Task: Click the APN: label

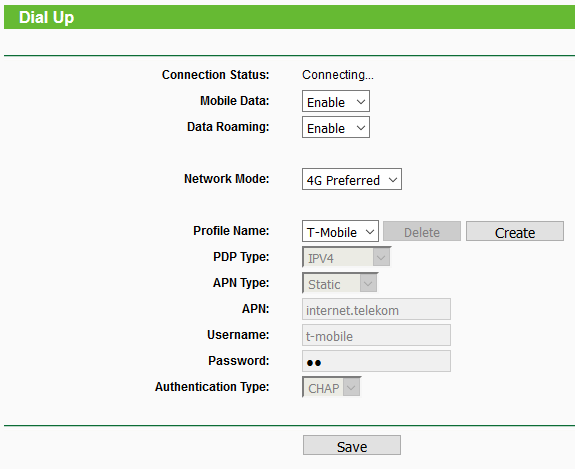Action: point(256,309)
